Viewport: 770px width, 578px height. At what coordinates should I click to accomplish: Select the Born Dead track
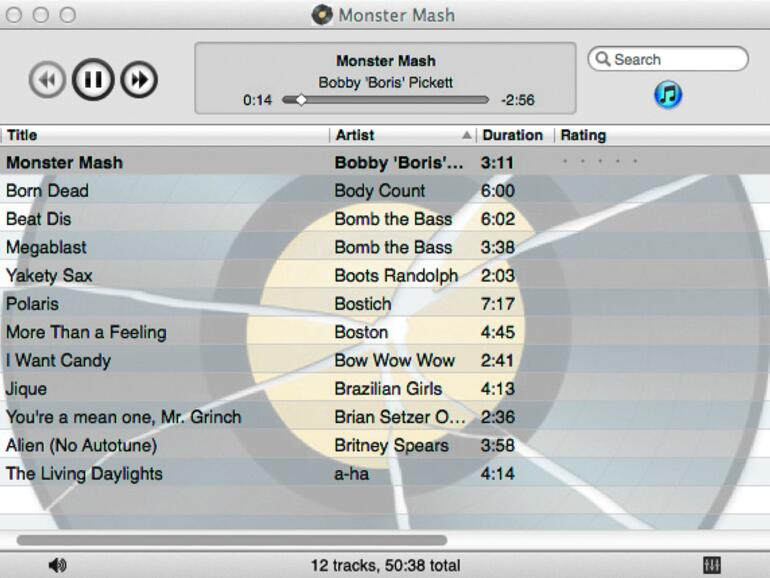(x=385, y=191)
